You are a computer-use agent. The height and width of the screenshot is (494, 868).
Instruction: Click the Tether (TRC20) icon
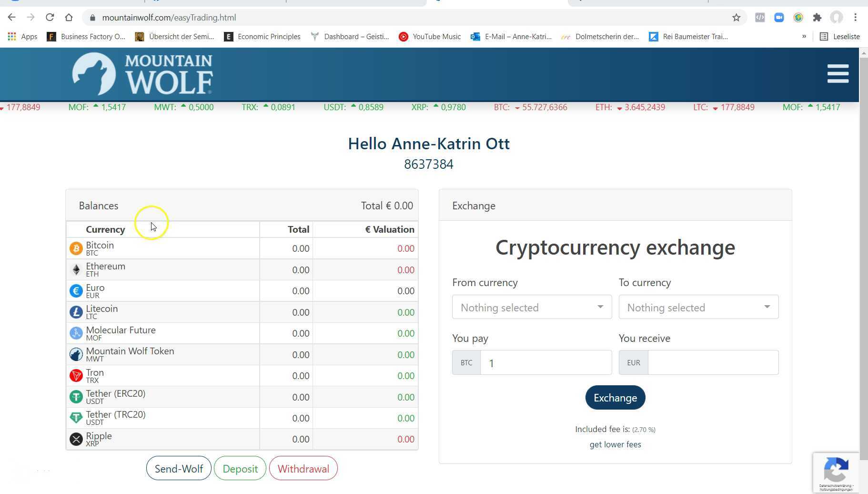[x=76, y=418]
